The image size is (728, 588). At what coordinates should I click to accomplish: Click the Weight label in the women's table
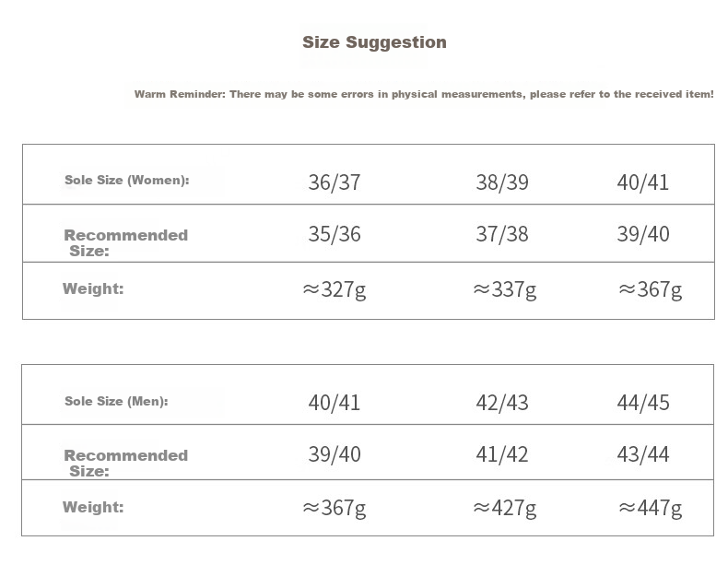pos(93,288)
